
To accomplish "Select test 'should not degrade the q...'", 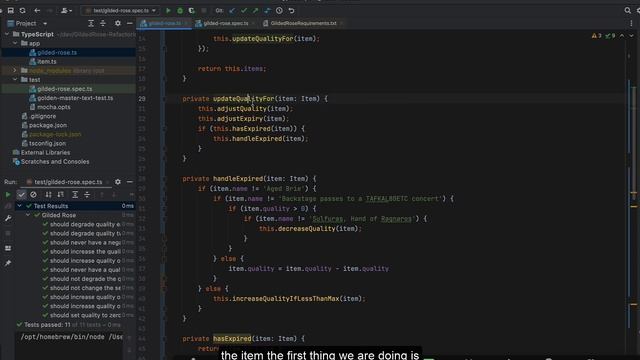I will tap(85, 279).
